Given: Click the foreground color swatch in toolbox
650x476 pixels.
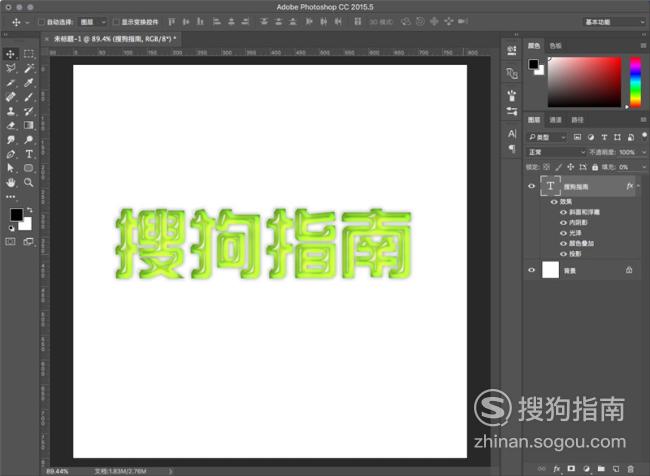Looking at the screenshot, I should click(16, 215).
